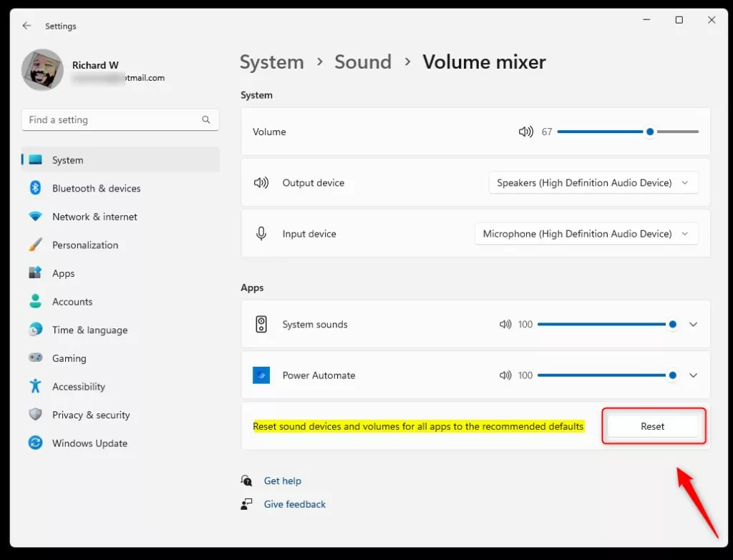Viewport: 733px width, 560px height.
Task: Mute System sounds via its speaker icon
Action: pyautogui.click(x=505, y=324)
